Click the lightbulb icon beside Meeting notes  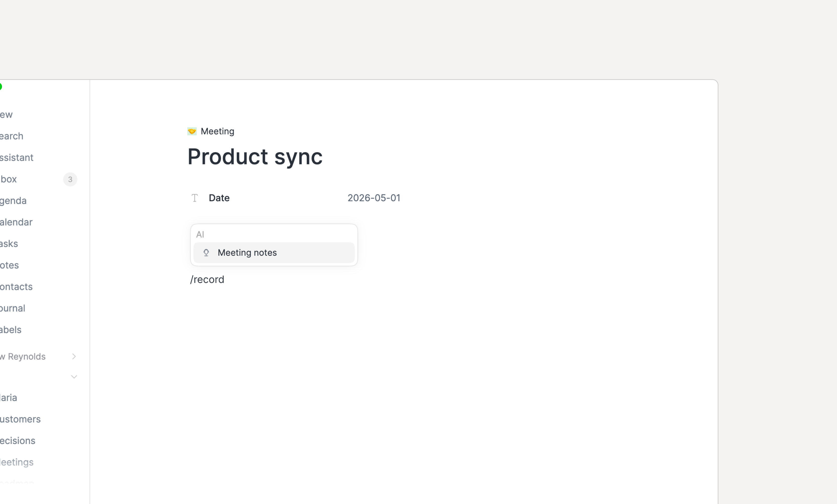(206, 253)
